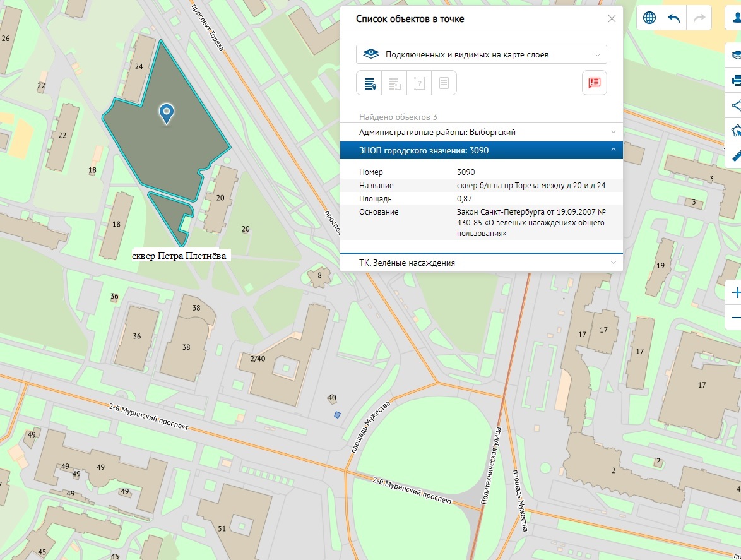Viewport: 741px width, 560px height.
Task: Zoom out with the minus button
Action: click(735, 317)
